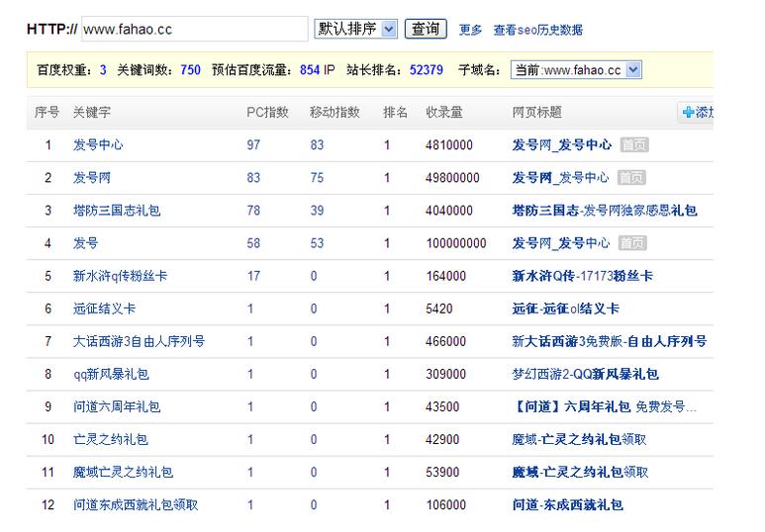Open keyword 问道东成西就礼包领取
The image size is (765, 532).
(x=136, y=504)
